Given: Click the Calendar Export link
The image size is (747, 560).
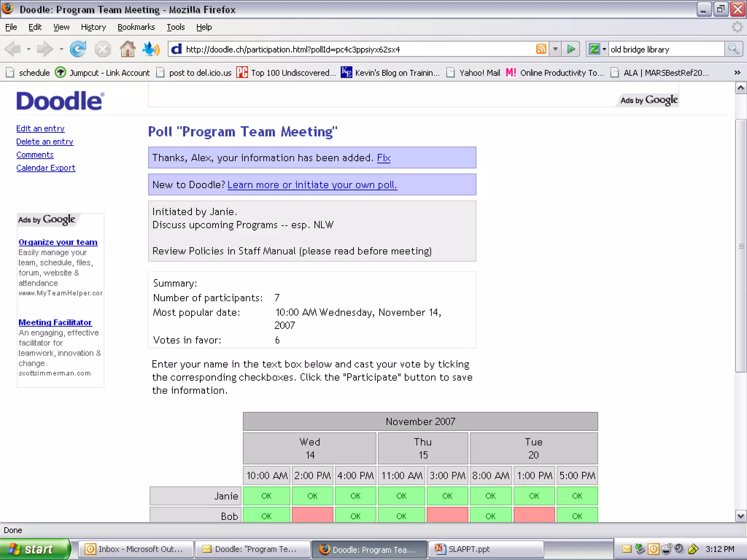Looking at the screenshot, I should tap(46, 168).
